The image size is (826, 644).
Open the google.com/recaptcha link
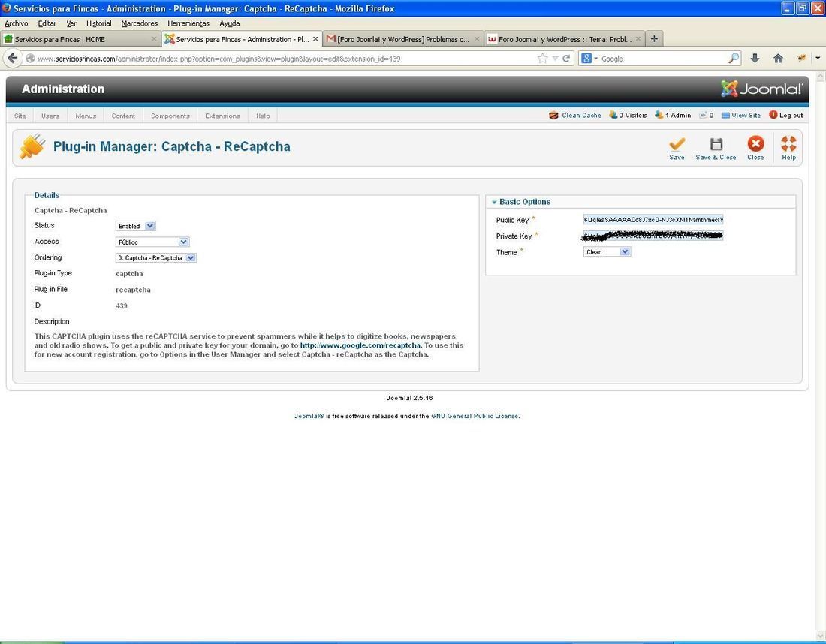[360, 345]
